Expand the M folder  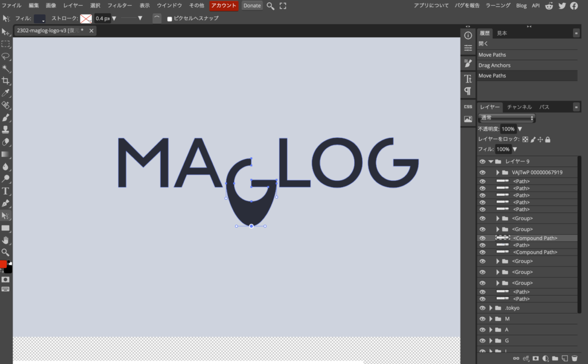point(490,319)
